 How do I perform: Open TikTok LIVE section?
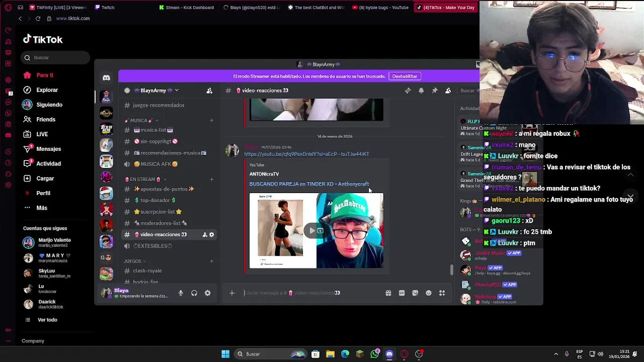(x=42, y=134)
